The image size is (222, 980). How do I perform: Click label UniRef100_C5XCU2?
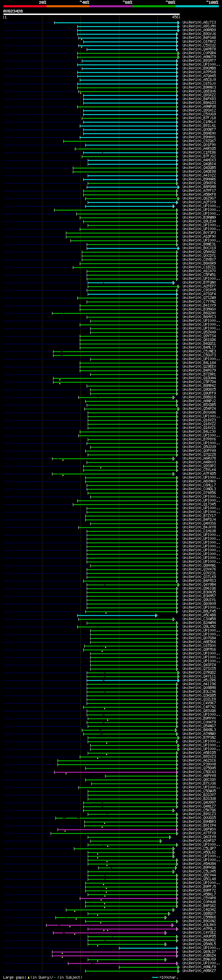199,45
